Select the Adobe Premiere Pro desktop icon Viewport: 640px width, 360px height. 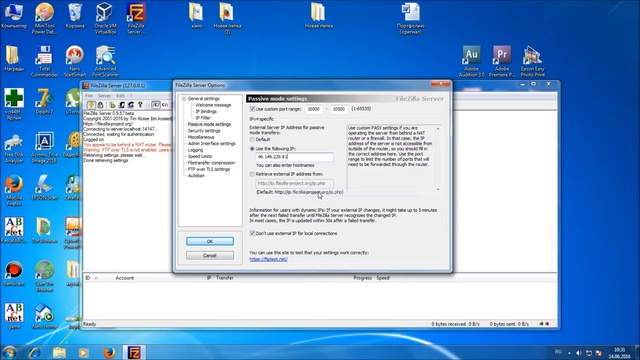(502, 61)
